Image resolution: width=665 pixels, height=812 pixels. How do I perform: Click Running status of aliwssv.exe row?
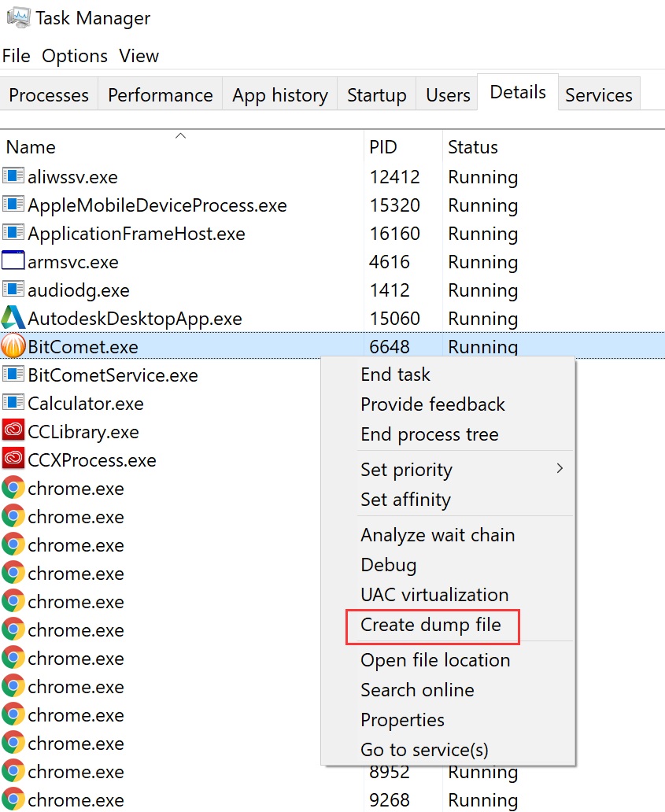click(482, 176)
